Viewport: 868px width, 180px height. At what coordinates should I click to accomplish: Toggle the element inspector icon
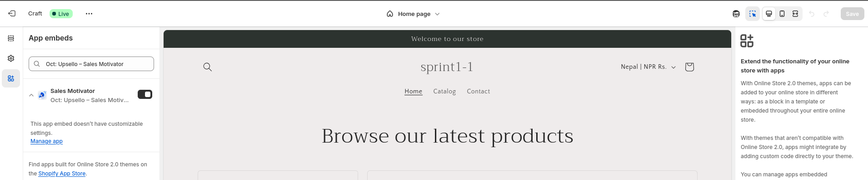pos(753,14)
